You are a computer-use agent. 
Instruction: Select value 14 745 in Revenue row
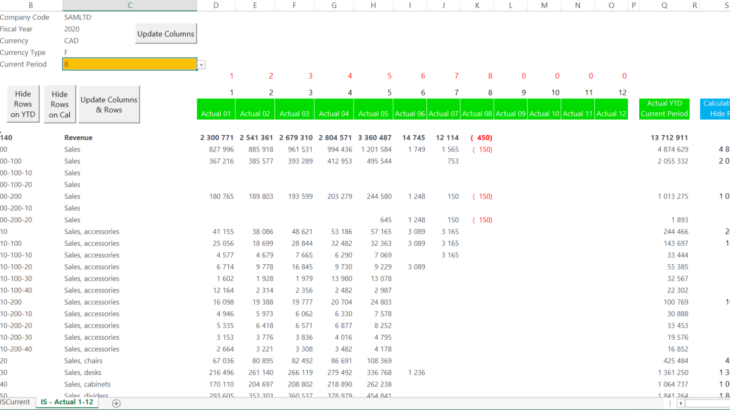pyautogui.click(x=413, y=138)
